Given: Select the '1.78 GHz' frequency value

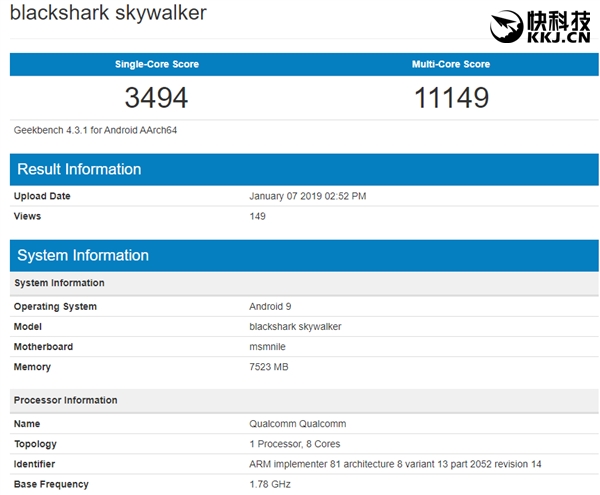Looking at the screenshot, I should pyautogui.click(x=270, y=484).
